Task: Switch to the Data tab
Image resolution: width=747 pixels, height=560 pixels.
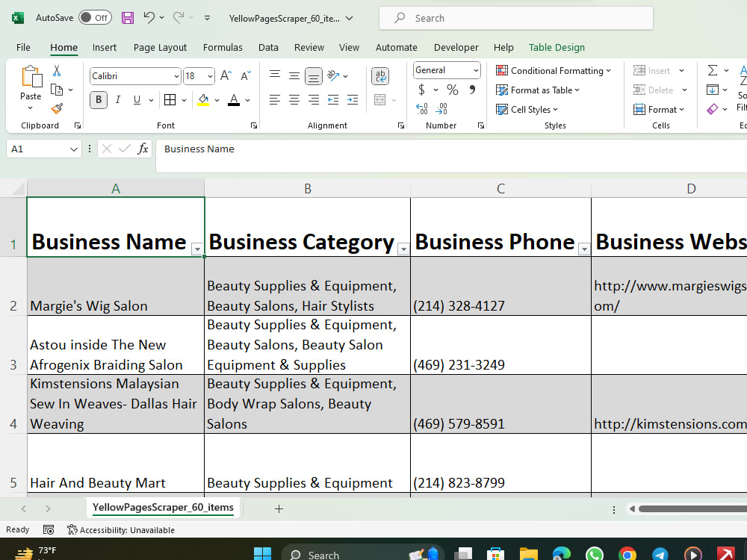Action: pyautogui.click(x=268, y=47)
